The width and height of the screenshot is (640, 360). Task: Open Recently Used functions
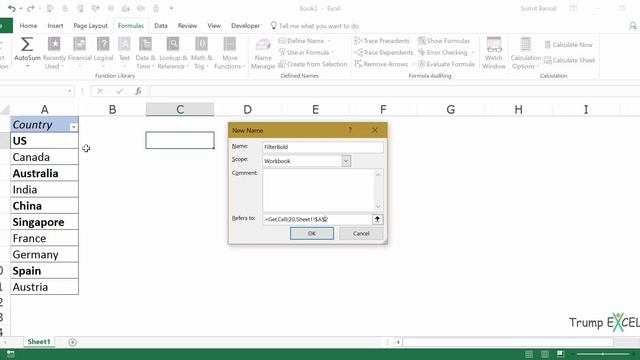pos(54,53)
